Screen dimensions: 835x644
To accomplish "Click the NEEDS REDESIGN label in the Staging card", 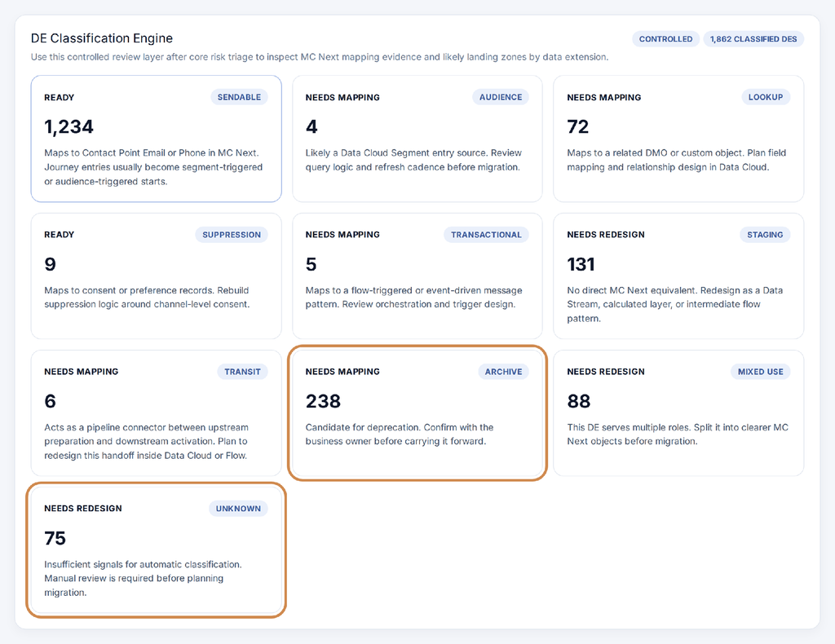I will click(606, 235).
